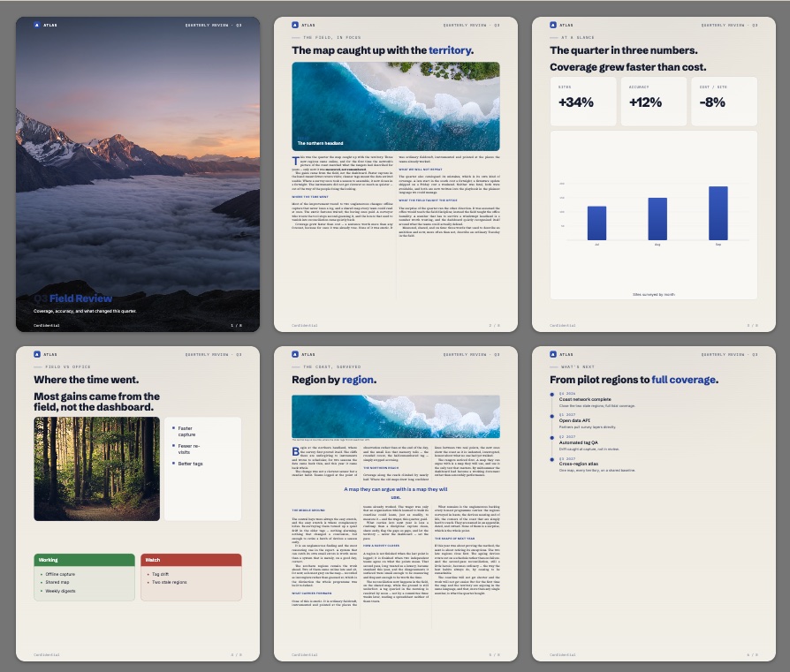Click the subheading 'THE NORTHERN REACH'

381,468
